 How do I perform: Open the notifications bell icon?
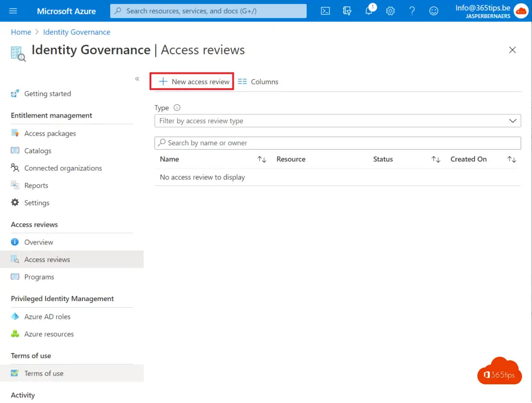coord(369,11)
